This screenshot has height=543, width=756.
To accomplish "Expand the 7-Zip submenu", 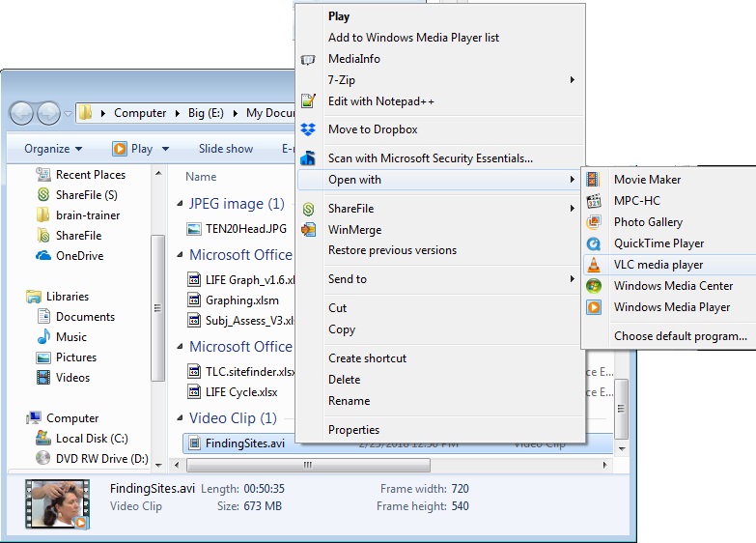I will coord(573,79).
